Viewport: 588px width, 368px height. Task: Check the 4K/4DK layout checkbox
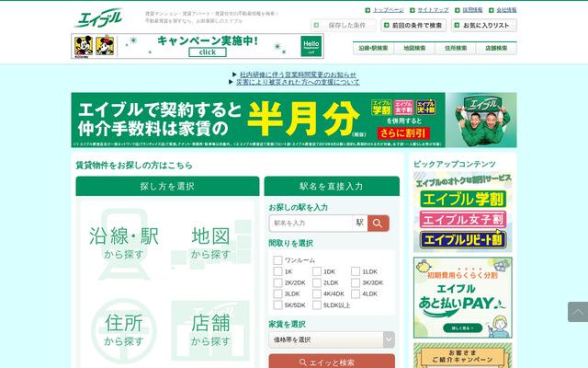(317, 293)
